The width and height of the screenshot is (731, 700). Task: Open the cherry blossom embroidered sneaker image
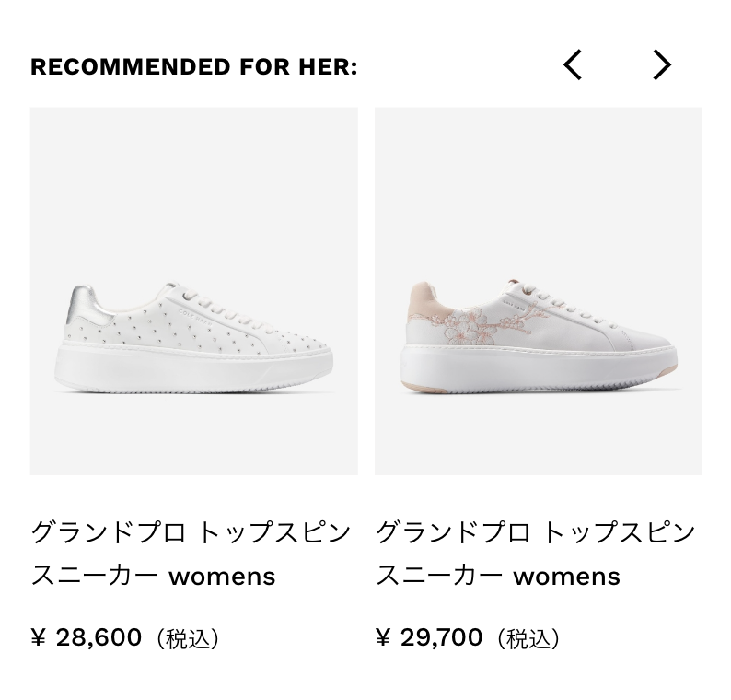tap(539, 291)
